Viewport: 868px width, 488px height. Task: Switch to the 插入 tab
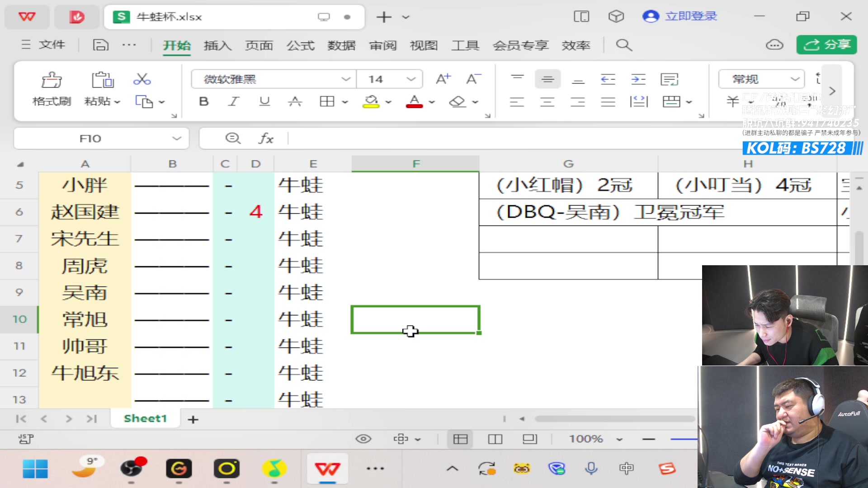217,45
